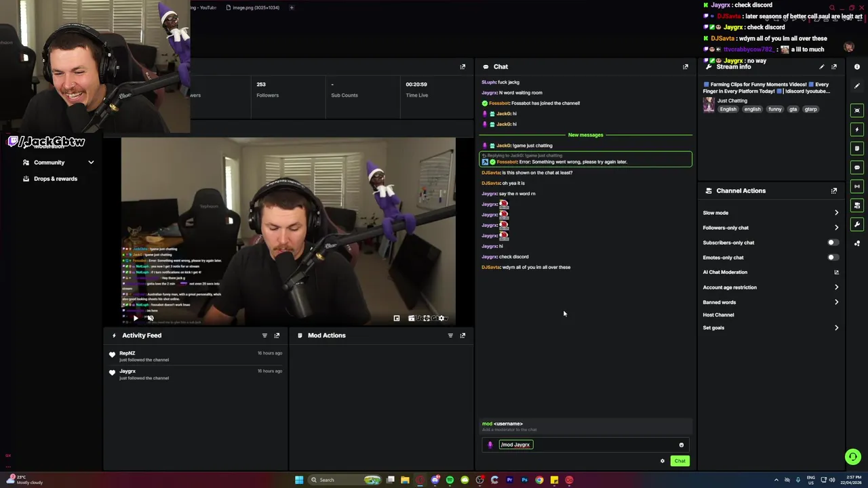Click the pencil edit icon in right sidebar

[857, 85]
